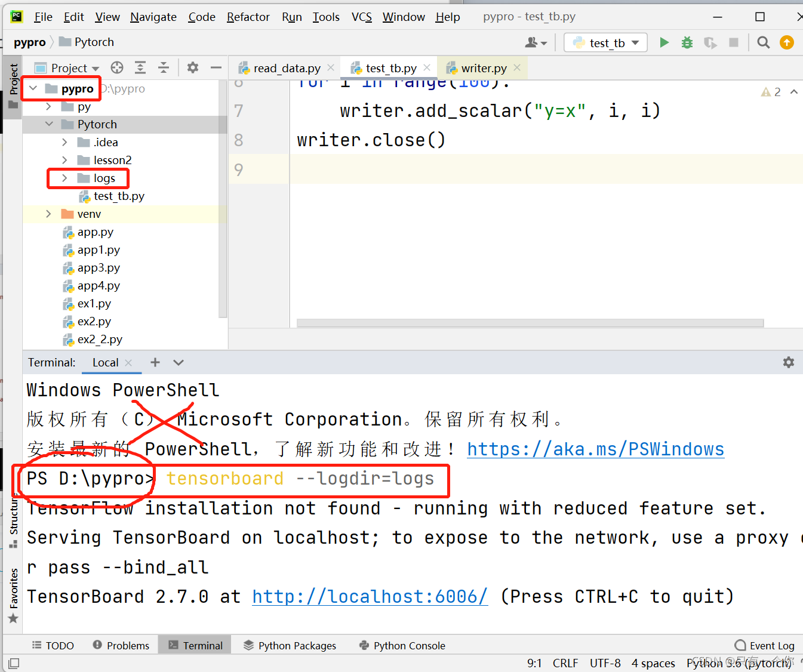Viewport: 803px width, 672px height.
Task: Collapse the Pytorch folder
Action: point(49,124)
